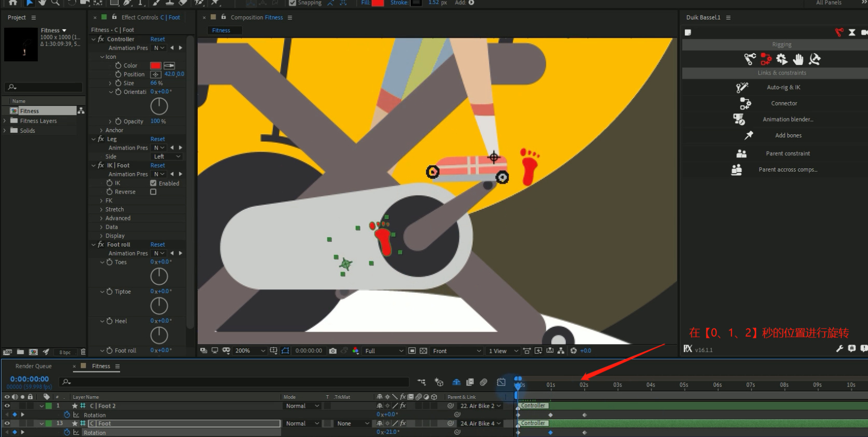Click the Fitness breadcrumb tab in viewer

[x=221, y=30]
